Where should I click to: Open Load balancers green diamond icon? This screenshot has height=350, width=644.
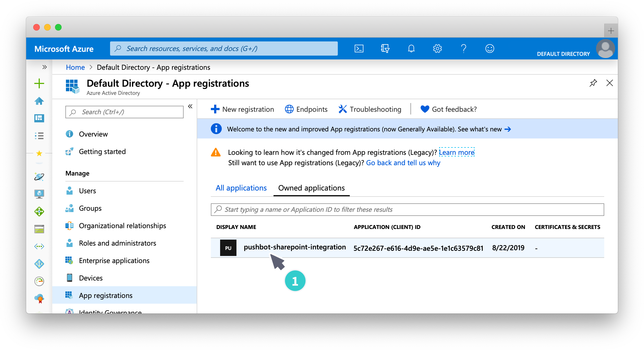(39, 212)
